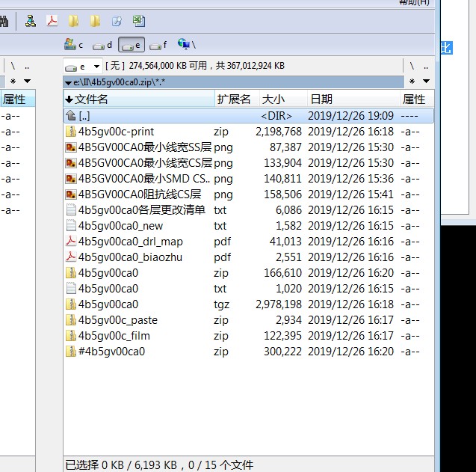Sort by the 文件名 column header

tap(139, 99)
